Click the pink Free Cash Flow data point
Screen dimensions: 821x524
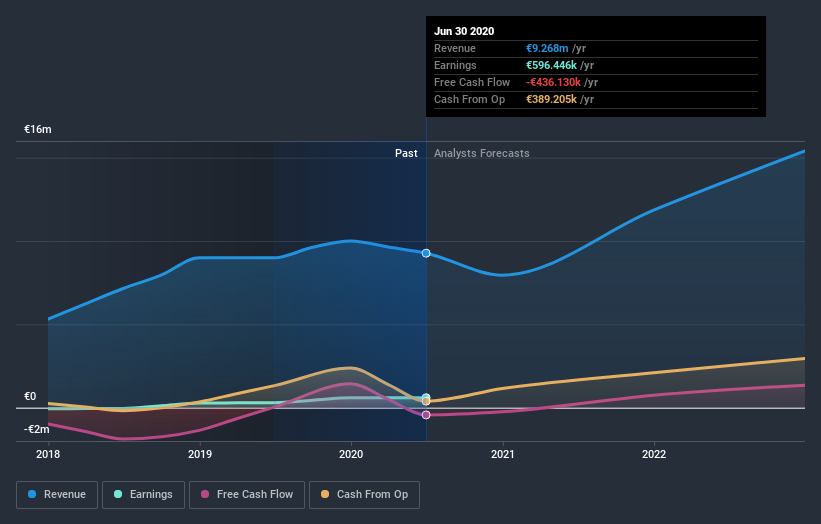(426, 415)
